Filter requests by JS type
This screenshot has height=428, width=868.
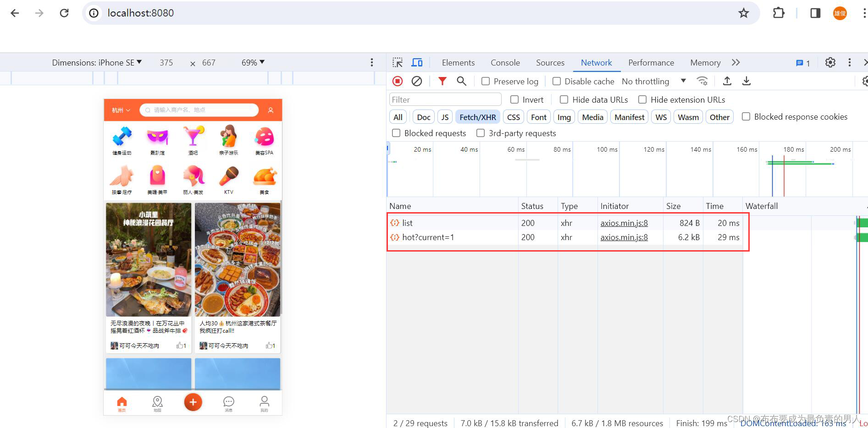[x=445, y=117]
